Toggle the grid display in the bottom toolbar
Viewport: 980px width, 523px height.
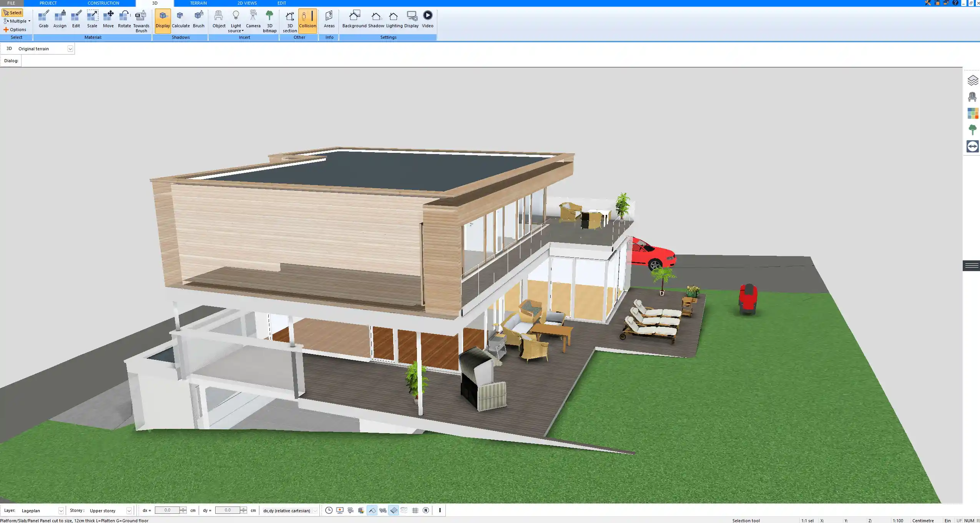click(x=415, y=510)
